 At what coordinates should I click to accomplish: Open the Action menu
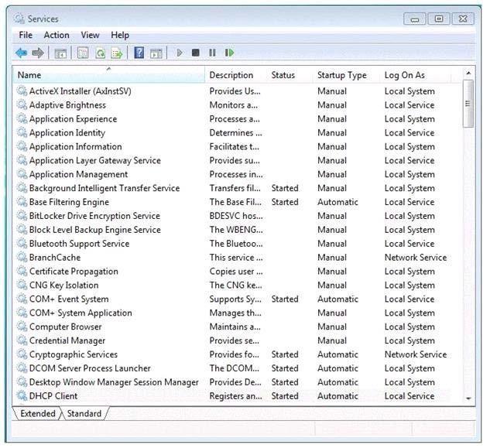pyautogui.click(x=57, y=35)
